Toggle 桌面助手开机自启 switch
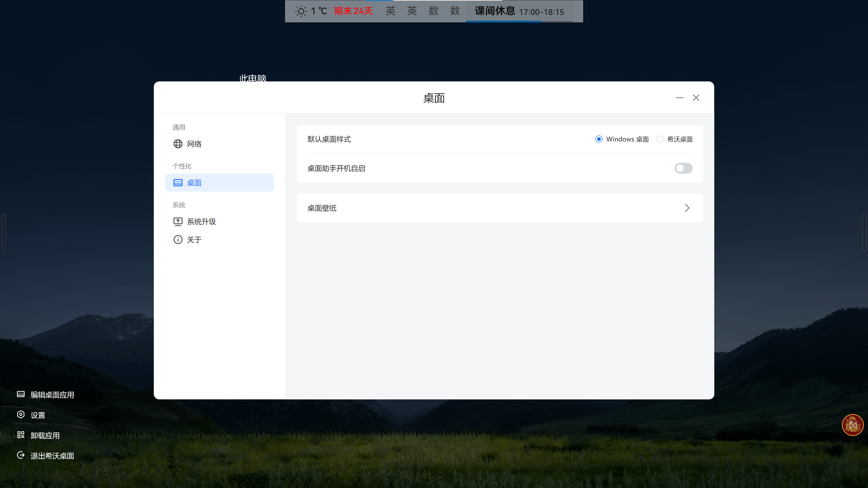This screenshot has width=868, height=488. (x=683, y=168)
